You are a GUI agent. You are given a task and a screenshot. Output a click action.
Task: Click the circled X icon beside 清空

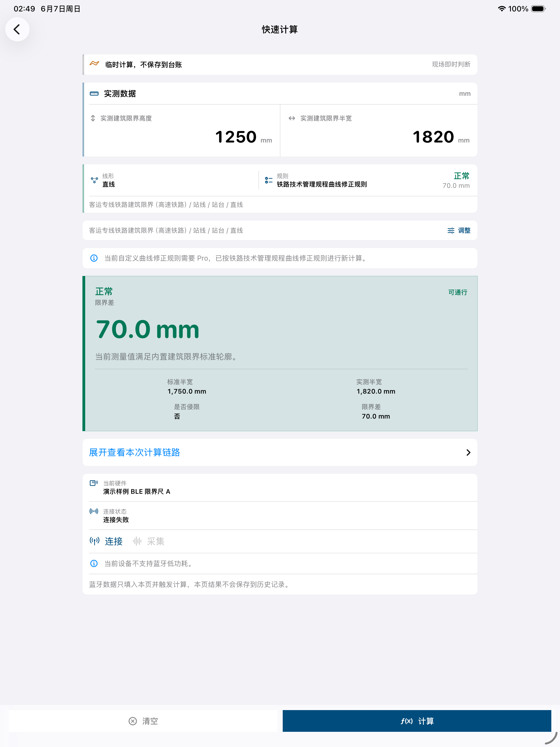tap(133, 721)
